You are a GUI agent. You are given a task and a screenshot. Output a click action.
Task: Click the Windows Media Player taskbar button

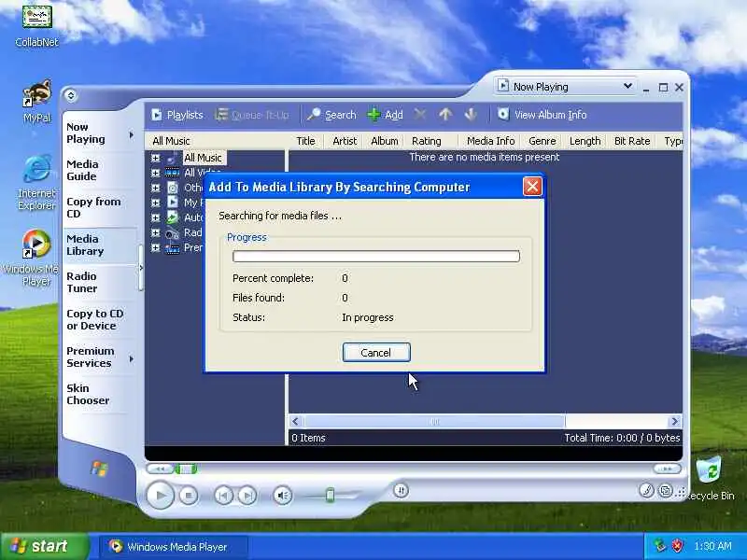point(174,547)
